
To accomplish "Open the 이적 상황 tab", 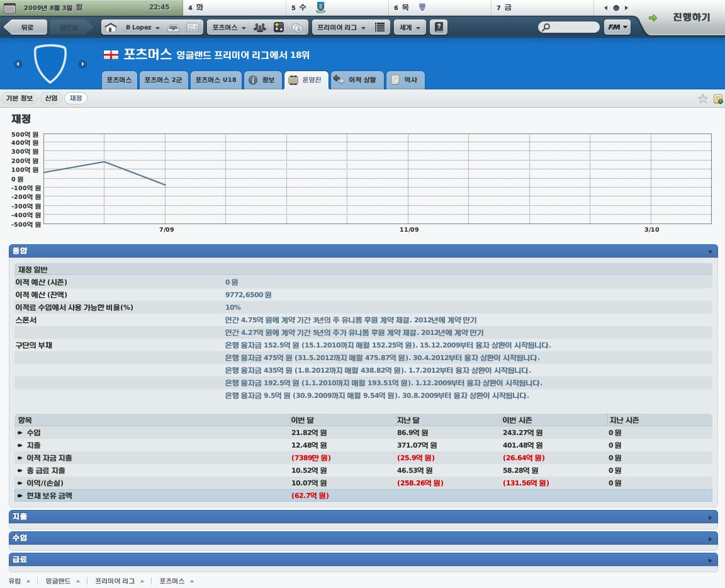I will [x=356, y=80].
